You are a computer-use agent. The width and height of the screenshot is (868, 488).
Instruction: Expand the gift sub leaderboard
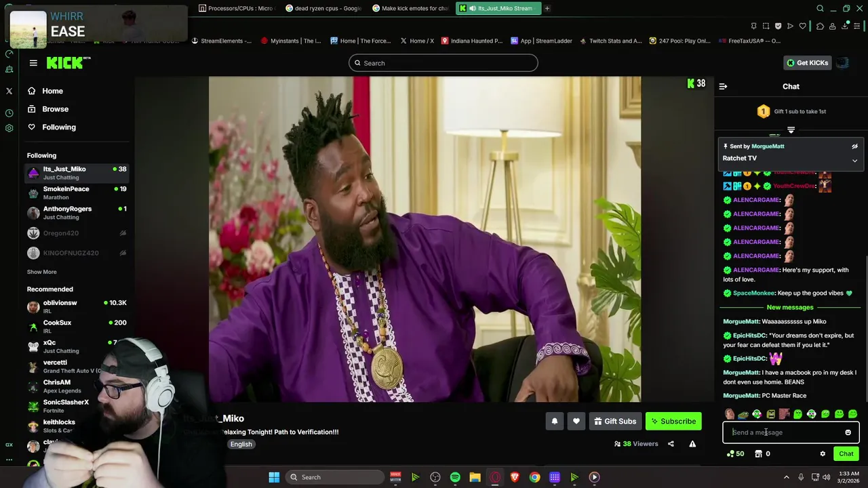click(x=791, y=129)
